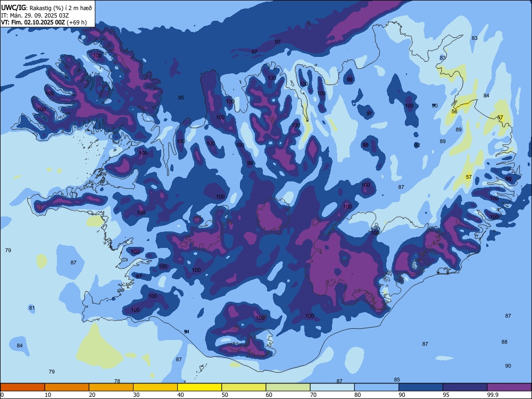
Task: Click the 90–95 medium blue legend swatch
Action: point(421,387)
